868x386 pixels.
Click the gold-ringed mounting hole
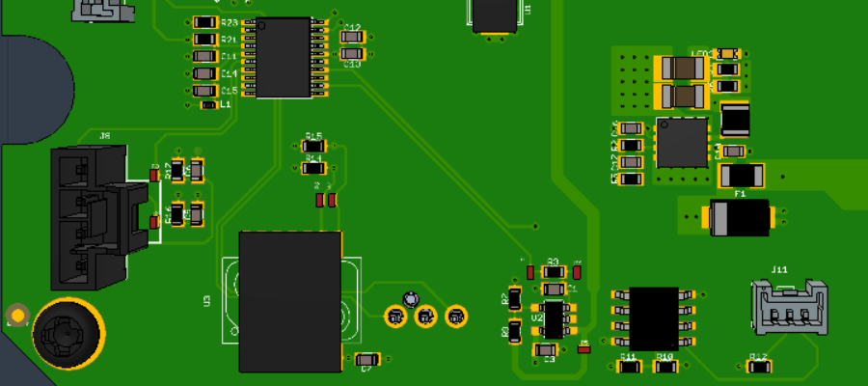click(66, 333)
